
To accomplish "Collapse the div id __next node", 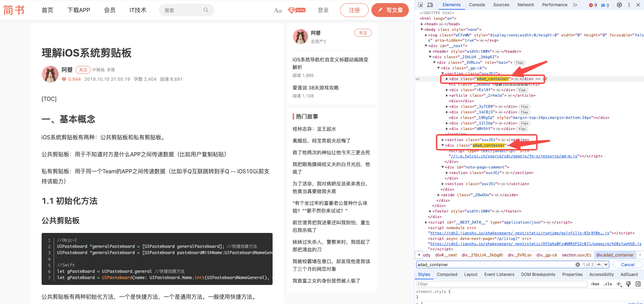I will point(426,46).
